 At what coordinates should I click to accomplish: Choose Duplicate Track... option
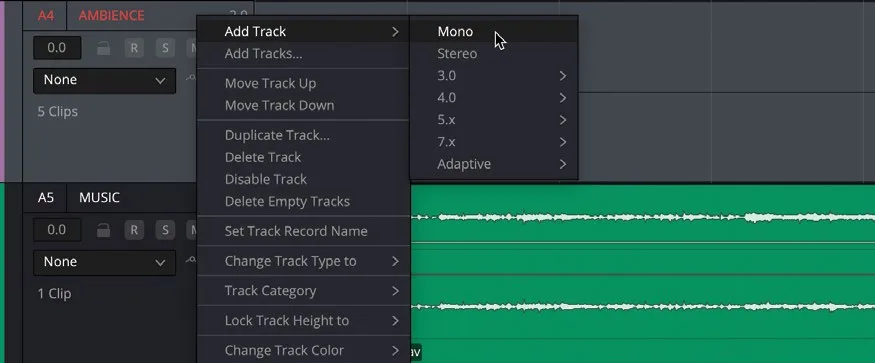coord(304,135)
